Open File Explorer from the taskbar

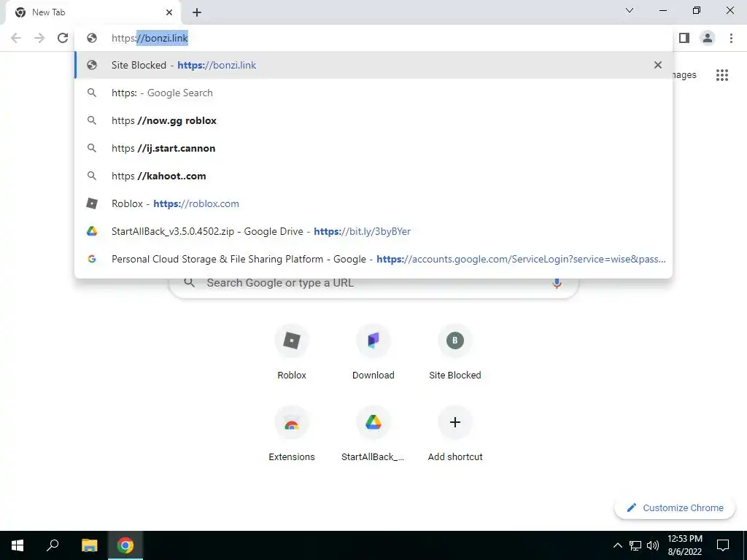(x=89, y=545)
